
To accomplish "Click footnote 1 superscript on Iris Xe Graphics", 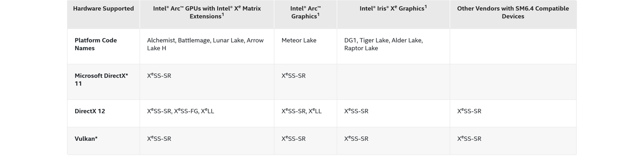I will [426, 7].
